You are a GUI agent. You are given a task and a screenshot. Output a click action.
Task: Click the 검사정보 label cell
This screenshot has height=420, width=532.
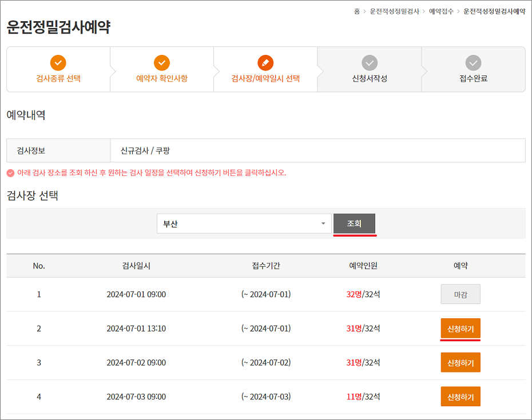58,150
